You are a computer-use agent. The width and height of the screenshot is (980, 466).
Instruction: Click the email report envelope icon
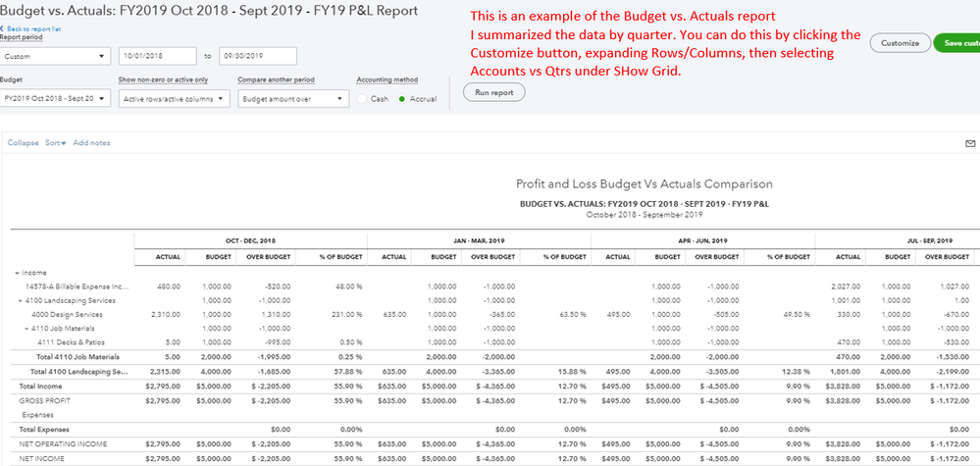click(x=971, y=144)
